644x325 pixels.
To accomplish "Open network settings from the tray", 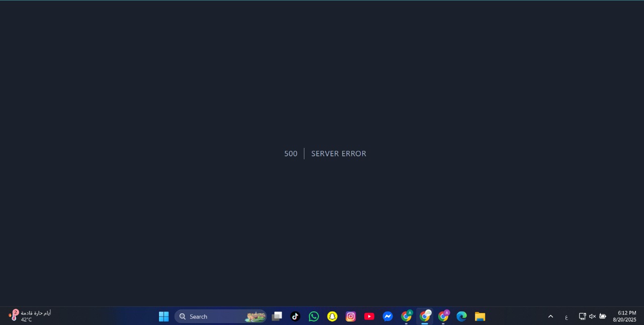I will click(582, 316).
